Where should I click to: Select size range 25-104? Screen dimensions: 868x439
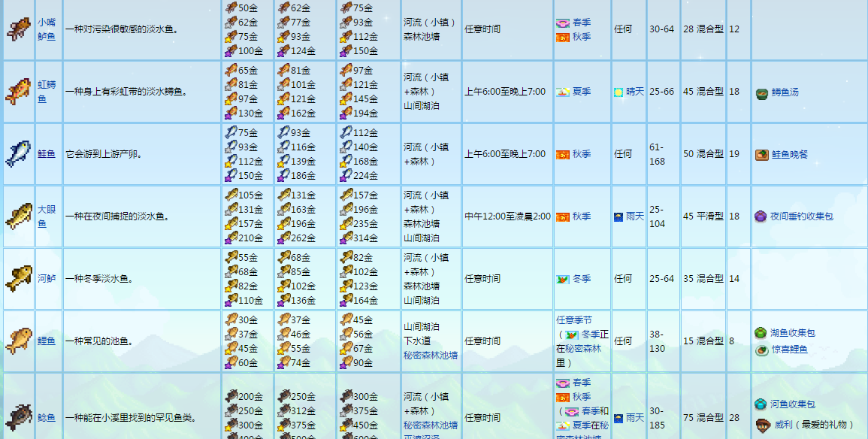658,216
